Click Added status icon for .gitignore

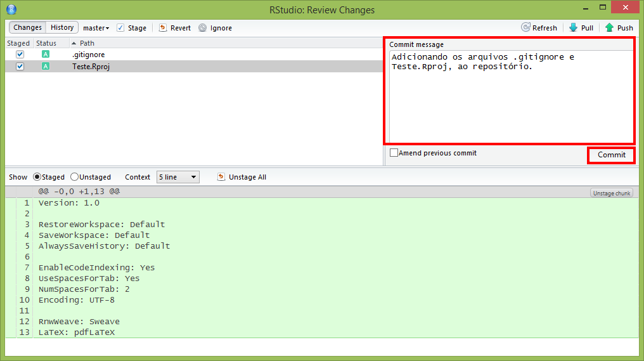[x=46, y=55]
